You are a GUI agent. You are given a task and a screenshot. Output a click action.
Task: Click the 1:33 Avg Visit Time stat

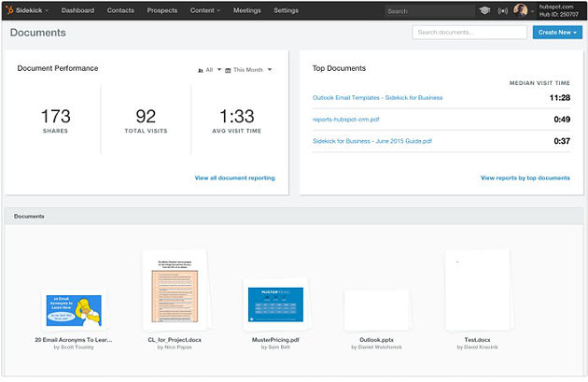(237, 120)
